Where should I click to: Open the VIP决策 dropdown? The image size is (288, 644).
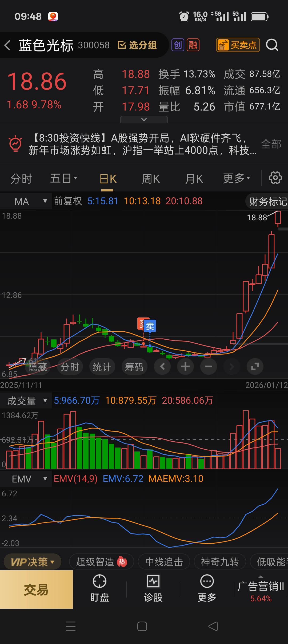[x=33, y=562]
